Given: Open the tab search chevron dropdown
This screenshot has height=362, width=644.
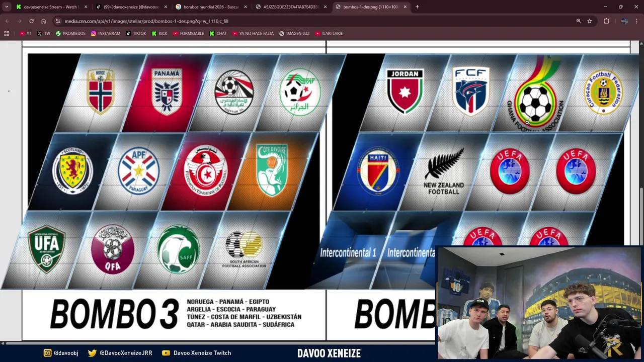Looking at the screenshot, I should 7,7.
